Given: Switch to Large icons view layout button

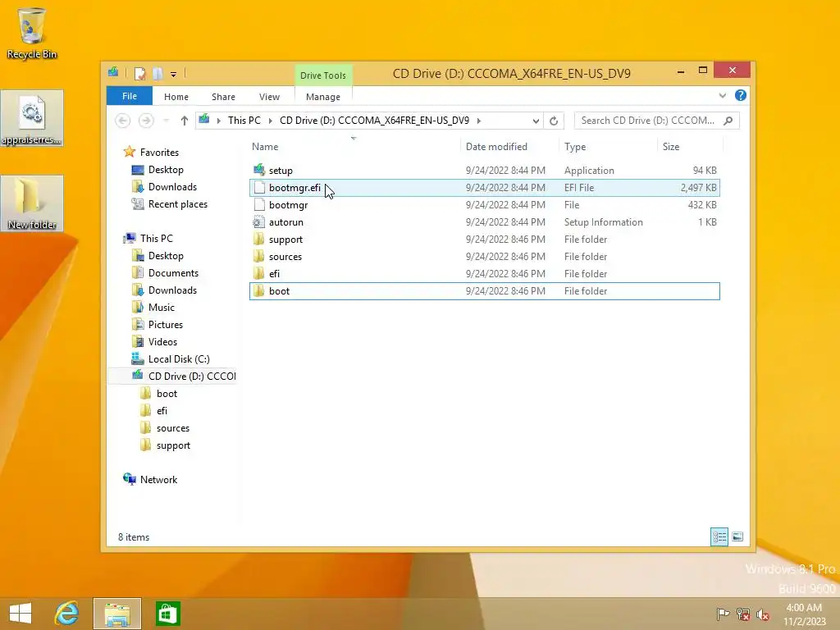Looking at the screenshot, I should coord(737,536).
